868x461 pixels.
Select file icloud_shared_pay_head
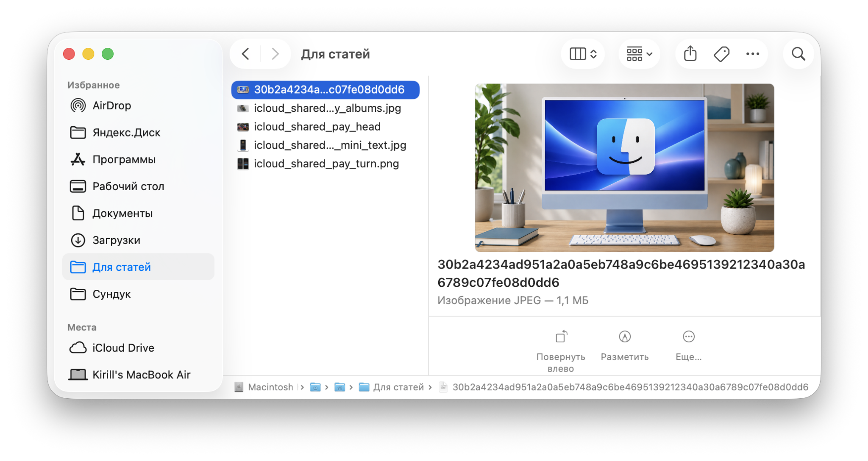coord(325,127)
